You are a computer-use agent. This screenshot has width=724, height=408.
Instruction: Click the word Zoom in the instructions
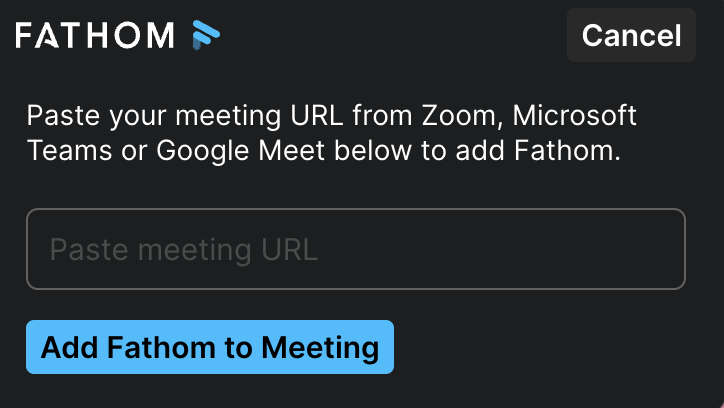459,116
